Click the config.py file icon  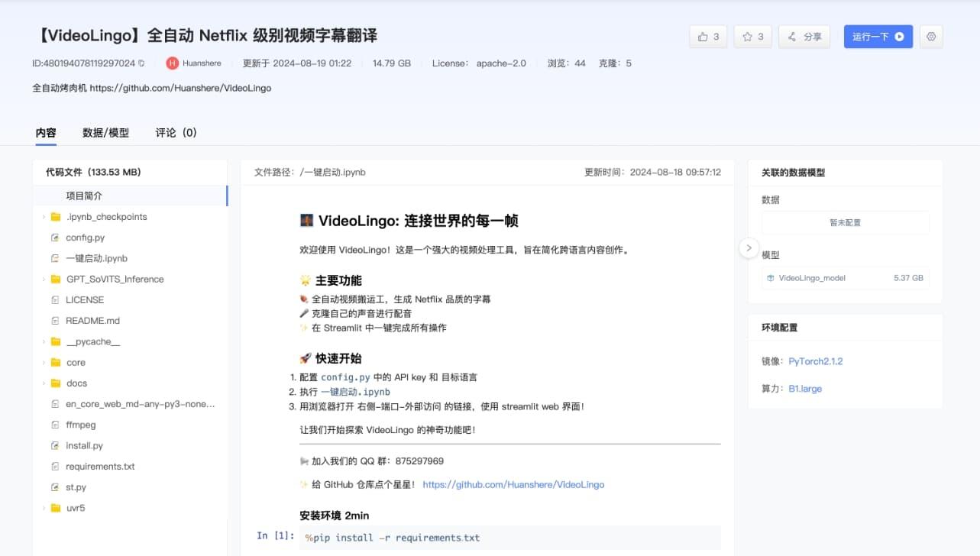click(57, 238)
